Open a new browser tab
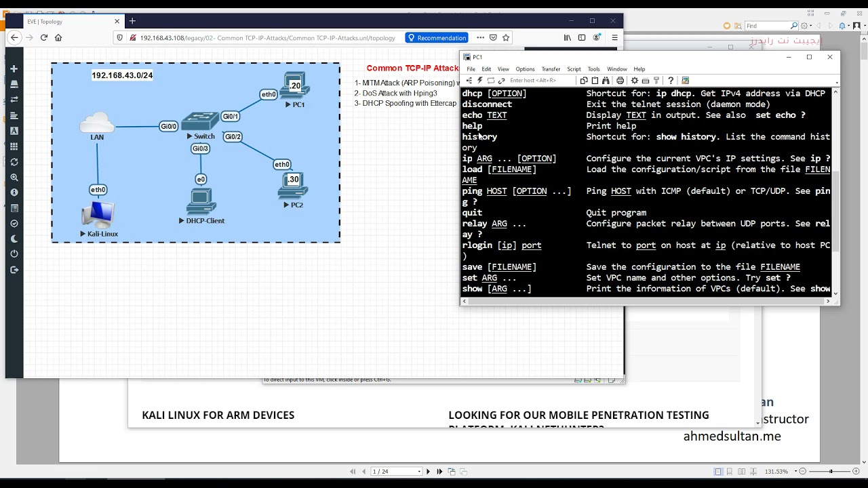 (x=132, y=21)
